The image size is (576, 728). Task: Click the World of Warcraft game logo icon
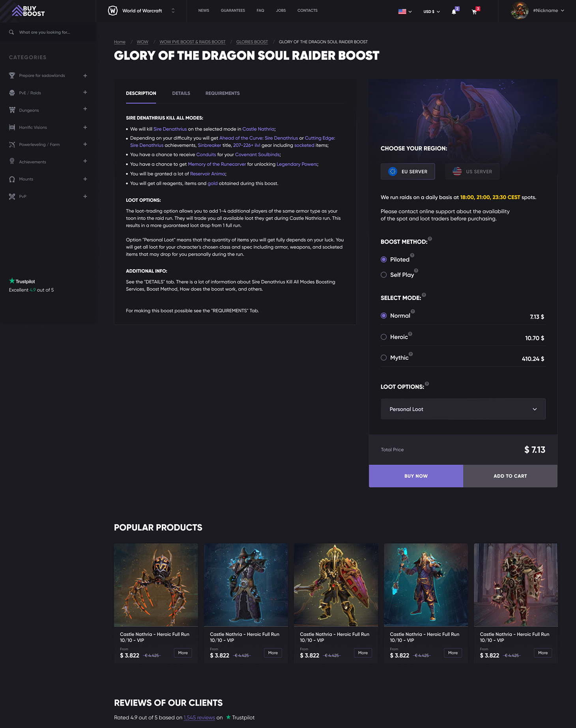coord(113,11)
